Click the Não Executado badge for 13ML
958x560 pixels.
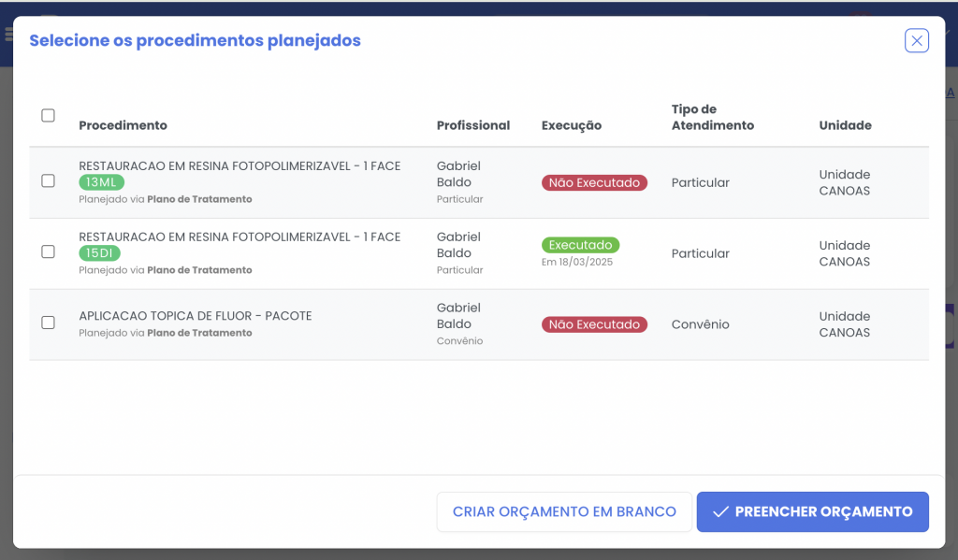[594, 183]
